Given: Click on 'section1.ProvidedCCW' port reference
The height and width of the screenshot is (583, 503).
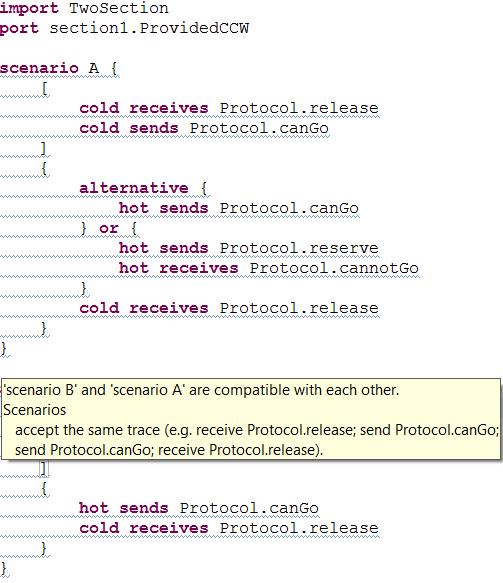Looking at the screenshot, I should 149,28.
